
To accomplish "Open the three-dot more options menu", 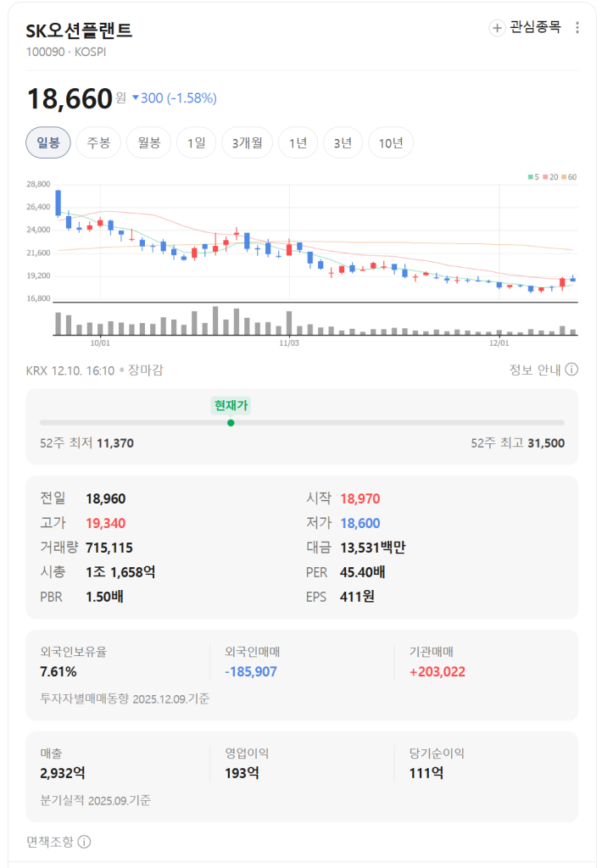I will [577, 28].
